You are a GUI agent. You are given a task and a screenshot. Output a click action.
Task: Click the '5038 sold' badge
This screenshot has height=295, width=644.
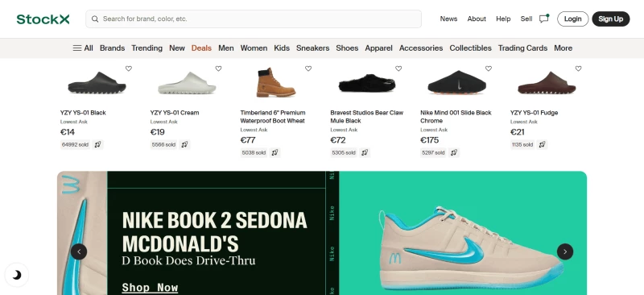254,152
